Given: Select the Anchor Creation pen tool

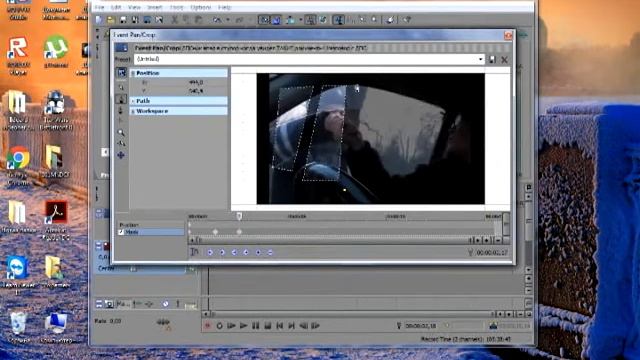Looking at the screenshot, I should pos(121,99).
